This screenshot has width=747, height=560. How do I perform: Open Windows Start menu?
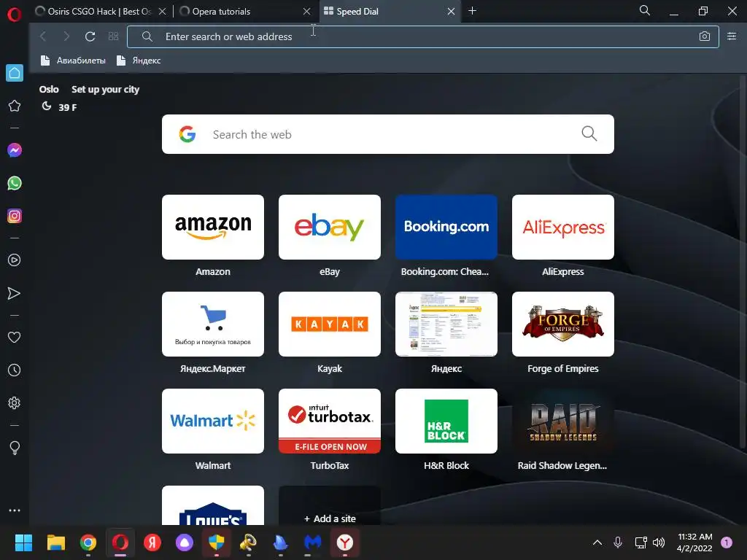pyautogui.click(x=23, y=542)
